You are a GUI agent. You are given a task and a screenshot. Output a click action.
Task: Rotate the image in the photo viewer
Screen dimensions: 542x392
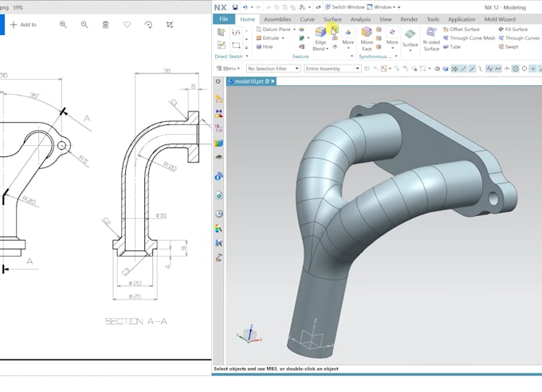(x=148, y=25)
